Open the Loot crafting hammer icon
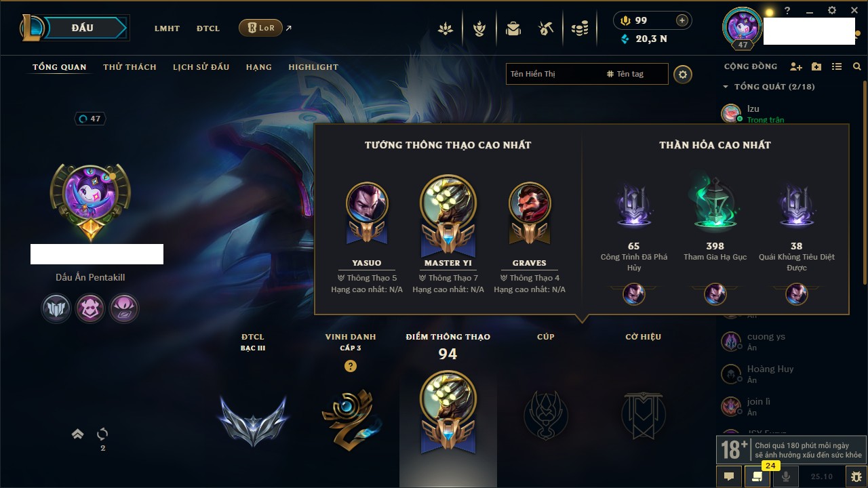This screenshot has width=868, height=488. [x=546, y=28]
